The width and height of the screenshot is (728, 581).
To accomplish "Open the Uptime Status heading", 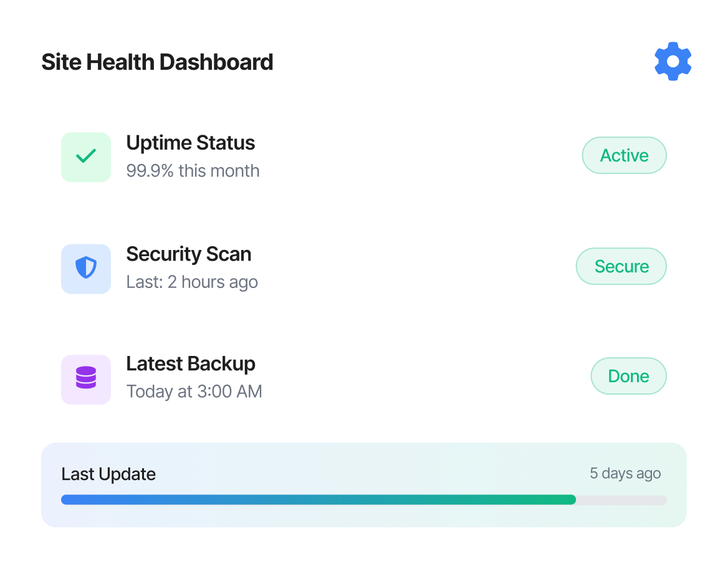I will tap(190, 143).
